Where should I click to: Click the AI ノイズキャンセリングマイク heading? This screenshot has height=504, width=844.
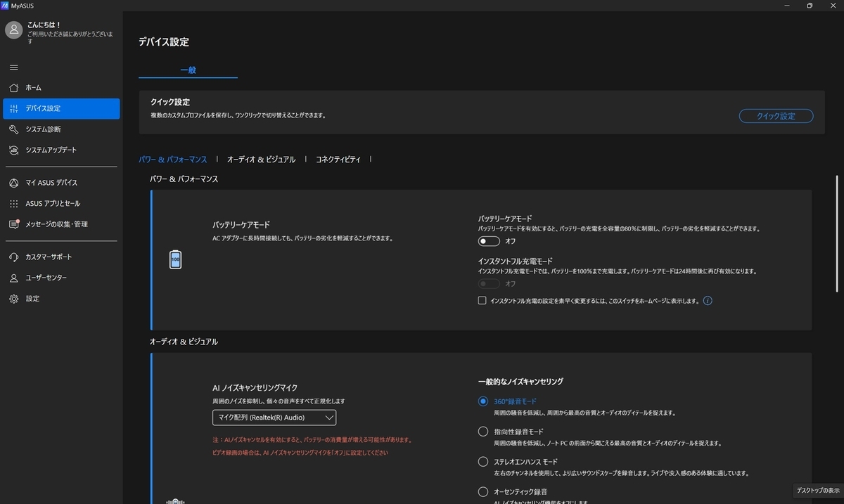tap(255, 387)
